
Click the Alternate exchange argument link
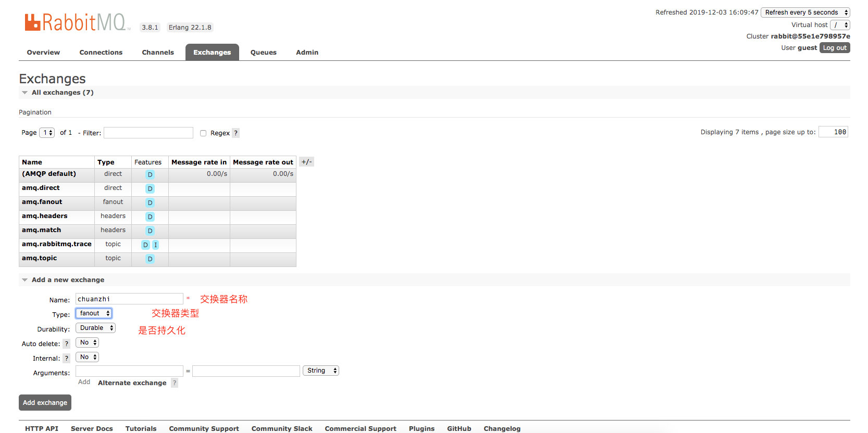132,383
